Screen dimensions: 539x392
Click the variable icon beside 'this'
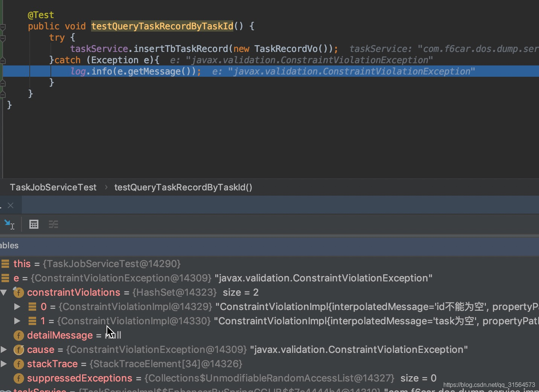5,264
